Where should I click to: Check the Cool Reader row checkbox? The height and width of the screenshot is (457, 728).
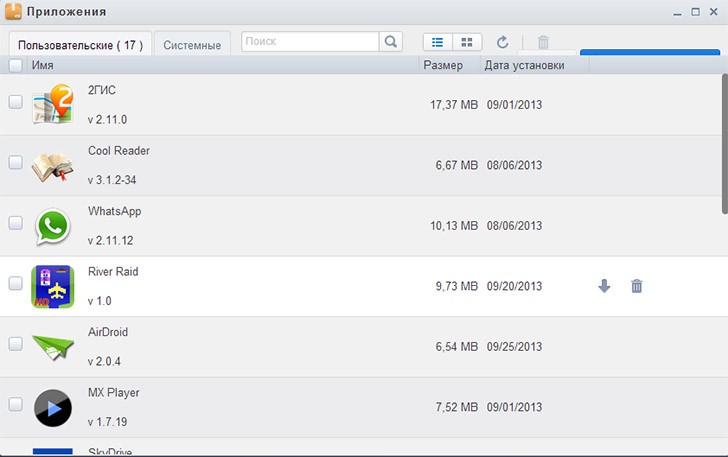15,162
